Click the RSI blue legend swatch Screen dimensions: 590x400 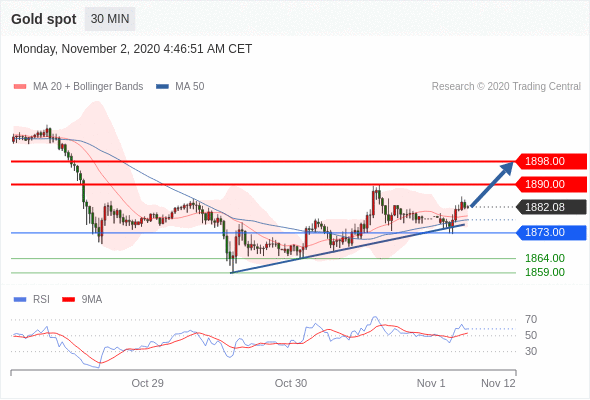(20, 300)
